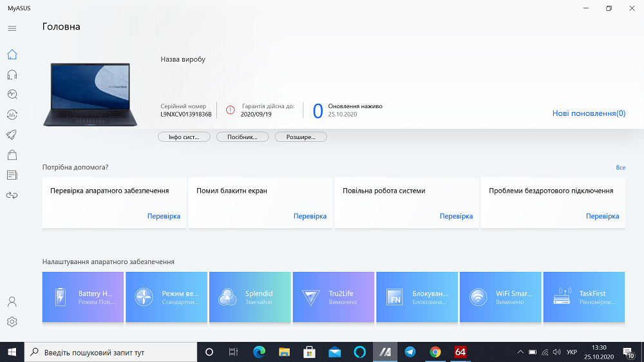Launch Microsoft Edge from taskbar
Image resolution: width=644 pixels, height=362 pixels.
259,352
